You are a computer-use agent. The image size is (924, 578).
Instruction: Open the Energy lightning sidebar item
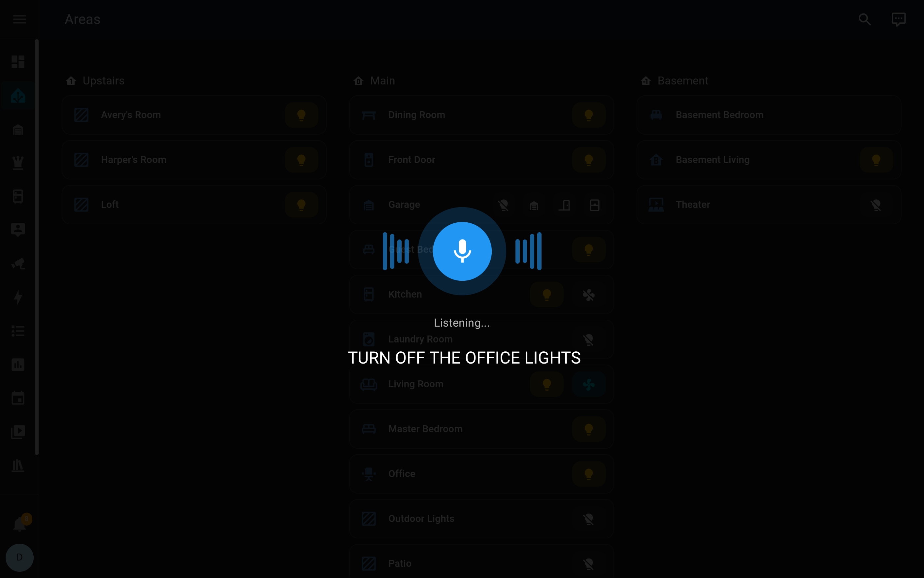tap(18, 297)
